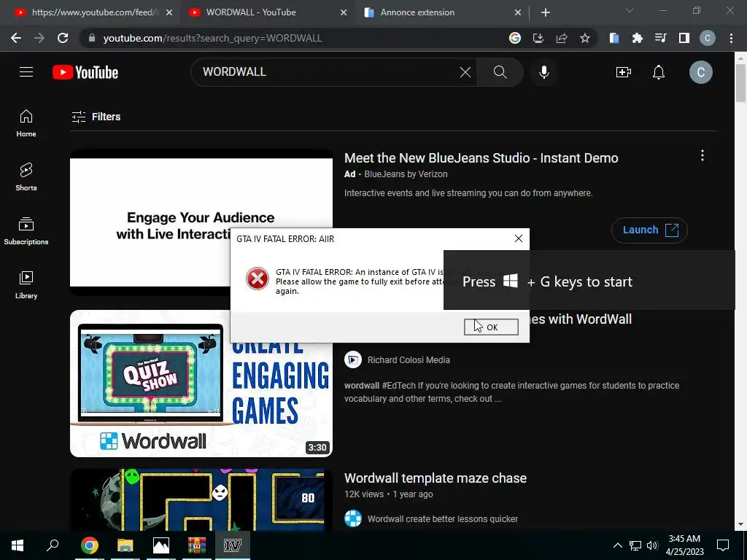Start voice search with the microphone
Screen dimensions: 747x560
544,72
